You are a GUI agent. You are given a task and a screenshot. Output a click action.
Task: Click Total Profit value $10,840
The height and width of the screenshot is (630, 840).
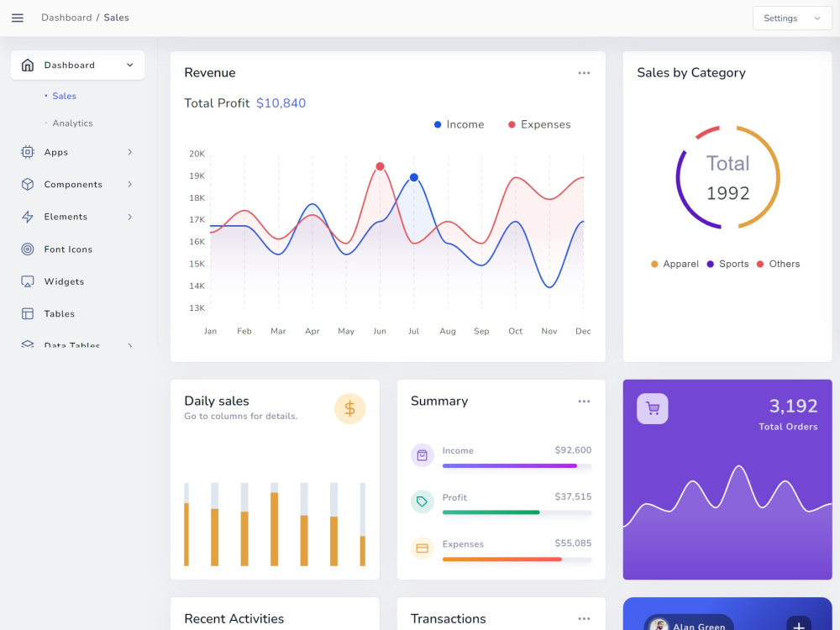pos(281,103)
